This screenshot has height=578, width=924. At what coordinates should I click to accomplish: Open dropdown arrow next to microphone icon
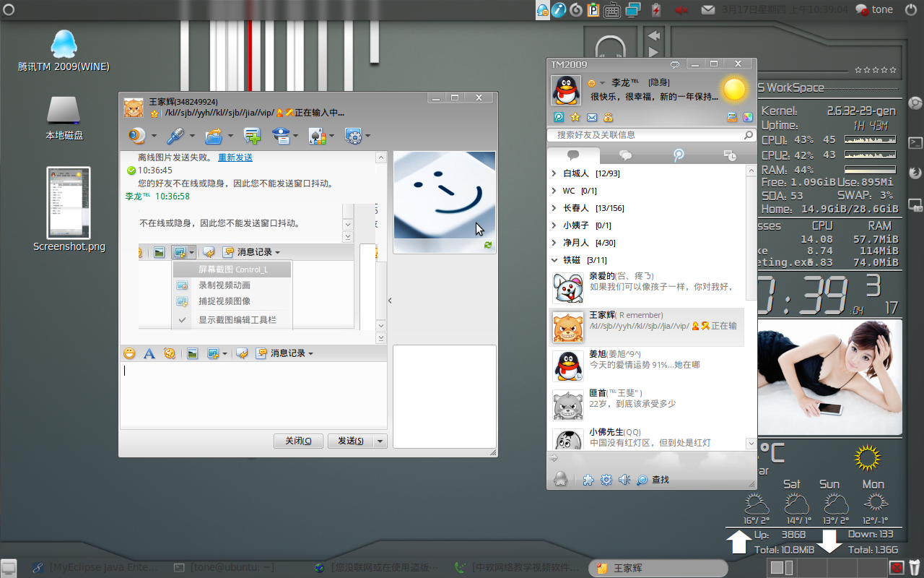pos(192,136)
